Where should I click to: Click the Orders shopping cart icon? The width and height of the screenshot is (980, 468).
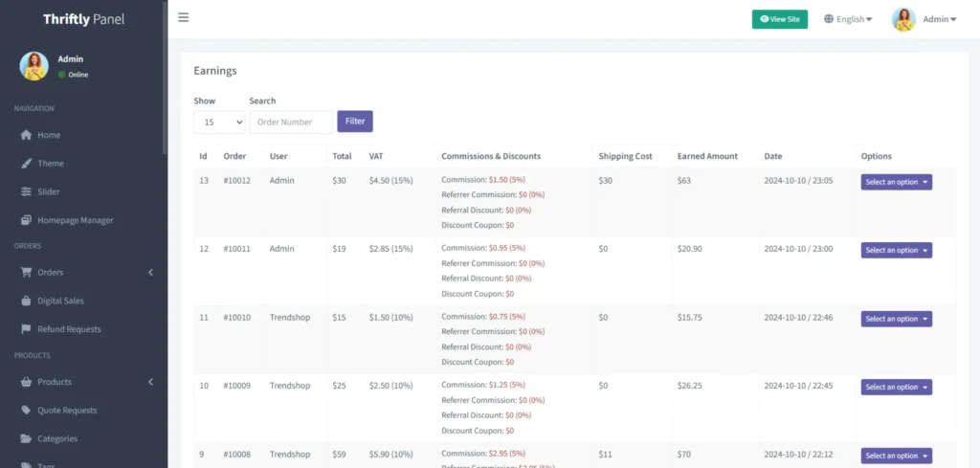tap(27, 273)
